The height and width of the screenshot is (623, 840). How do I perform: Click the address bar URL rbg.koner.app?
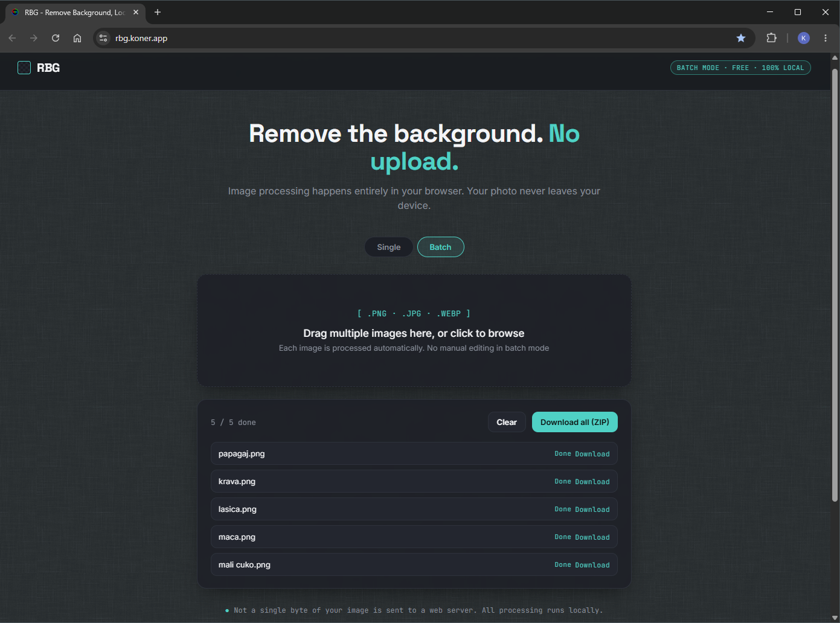141,38
